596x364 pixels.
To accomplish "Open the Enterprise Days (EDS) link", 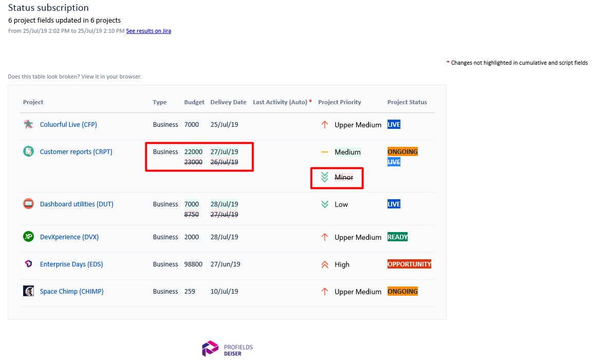I will click(71, 264).
